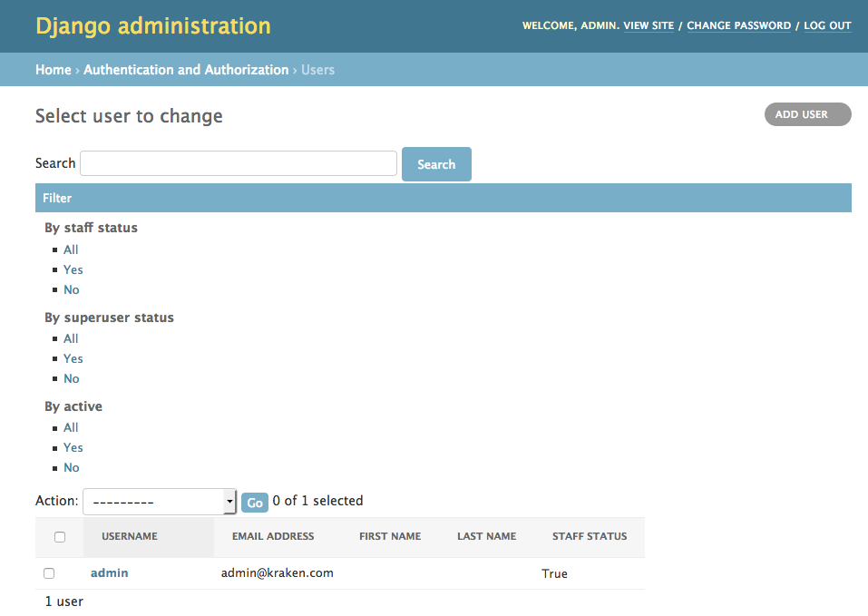The height and width of the screenshot is (616, 868).
Task: Check the admin user row checkbox
Action: click(x=49, y=573)
